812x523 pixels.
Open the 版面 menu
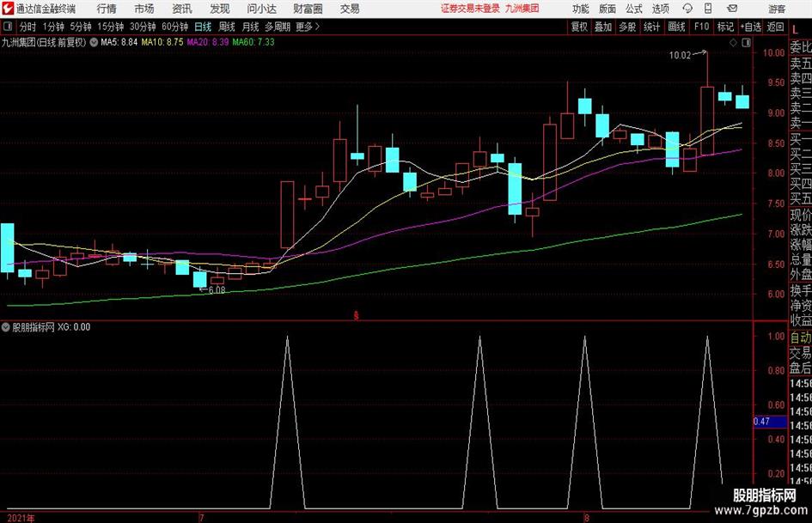click(x=607, y=9)
